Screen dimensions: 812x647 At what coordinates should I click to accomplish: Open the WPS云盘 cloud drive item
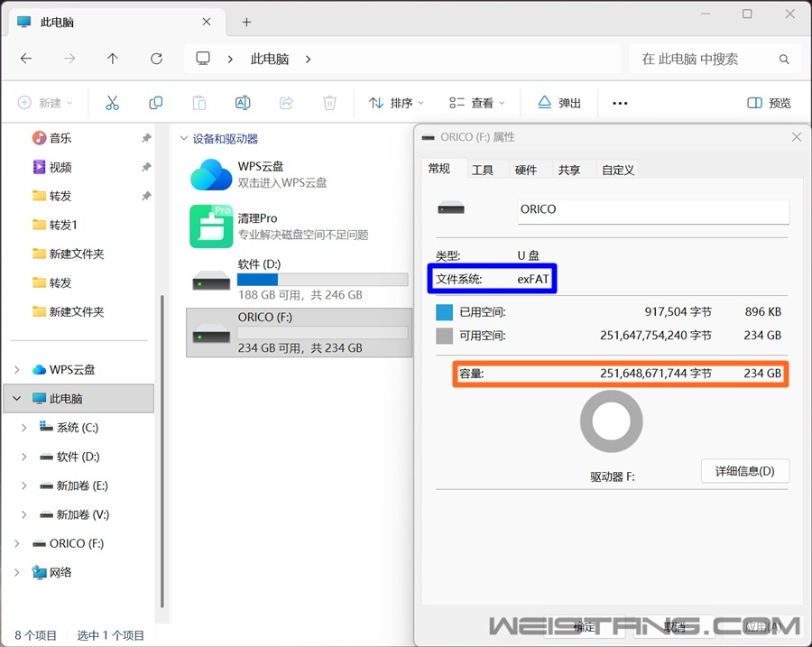(259, 174)
